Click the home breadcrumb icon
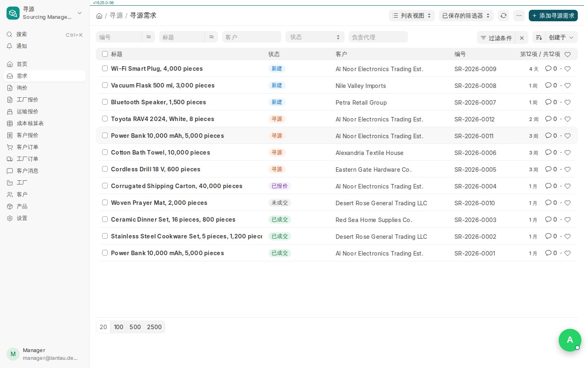 tap(99, 16)
